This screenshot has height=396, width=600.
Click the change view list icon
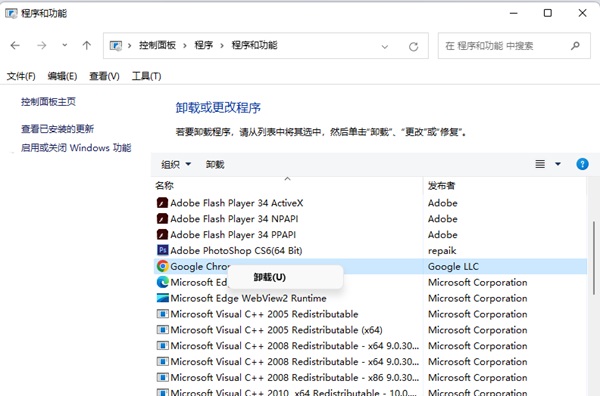pos(540,164)
